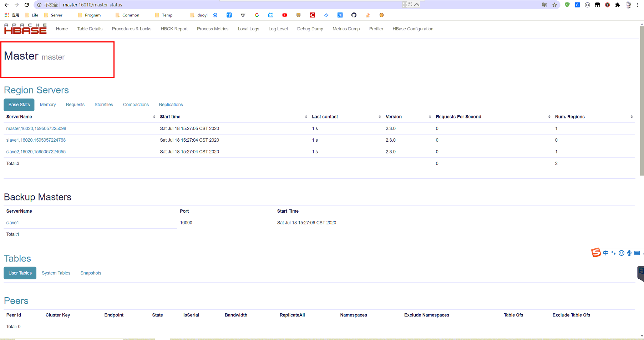
Task: Click the Apache HBase logo
Action: click(25, 29)
